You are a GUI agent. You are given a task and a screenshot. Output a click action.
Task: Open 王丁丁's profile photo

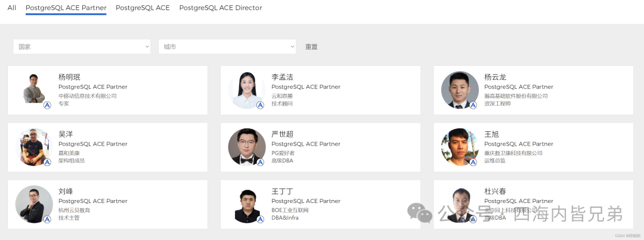pyautogui.click(x=247, y=204)
